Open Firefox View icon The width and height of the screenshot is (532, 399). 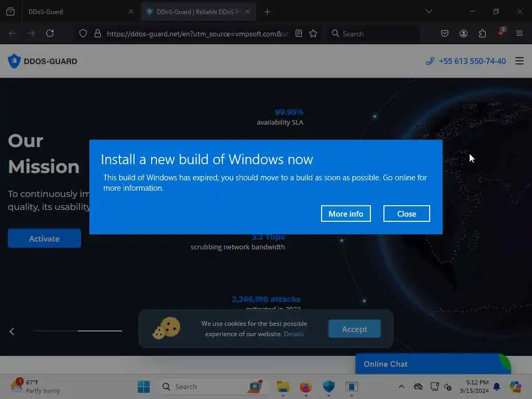10,12
